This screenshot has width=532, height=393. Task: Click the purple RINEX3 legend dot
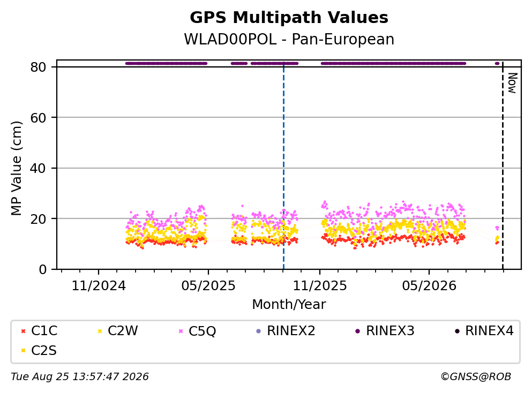click(x=357, y=331)
